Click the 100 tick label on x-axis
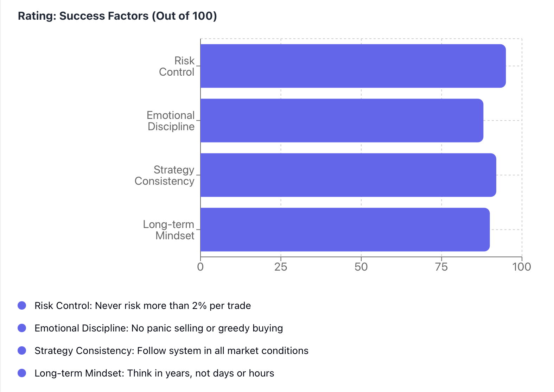This screenshot has height=392, width=554. (522, 267)
